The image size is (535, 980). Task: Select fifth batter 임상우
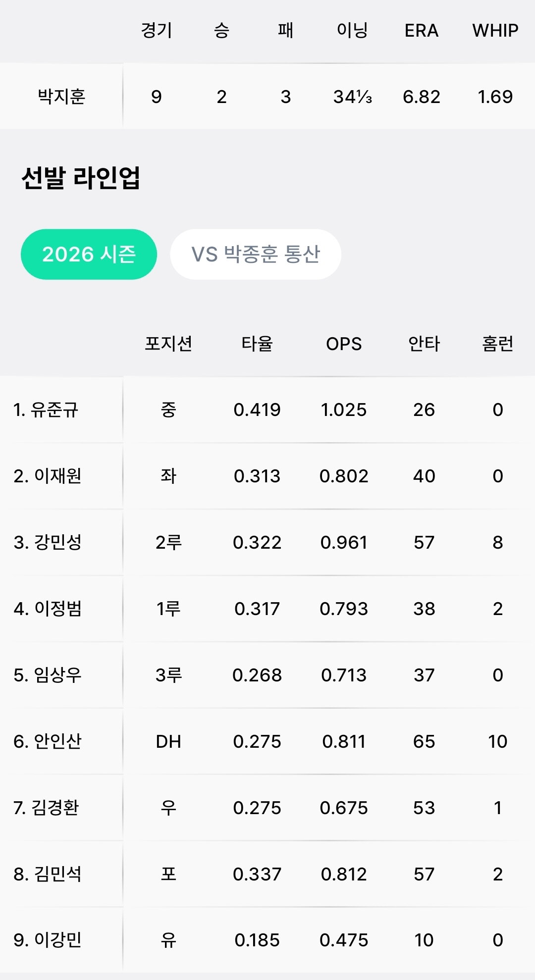[x=267, y=675]
